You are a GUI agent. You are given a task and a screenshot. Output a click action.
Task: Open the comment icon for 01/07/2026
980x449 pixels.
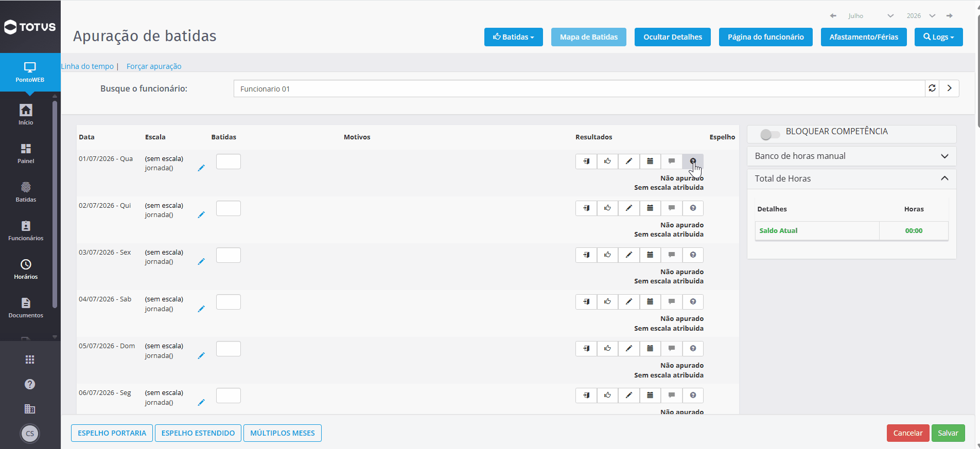(672, 161)
